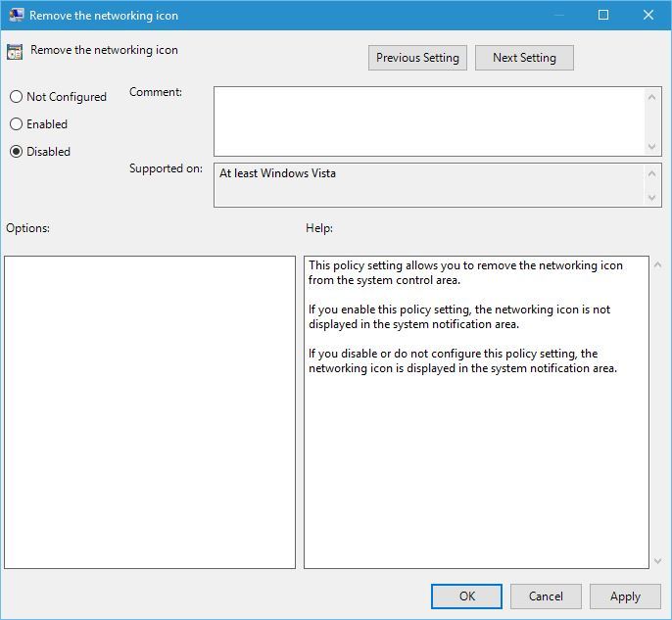Screen dimensions: 672x620
Task: Click the Supported on scroll up arrow
Action: (x=651, y=173)
